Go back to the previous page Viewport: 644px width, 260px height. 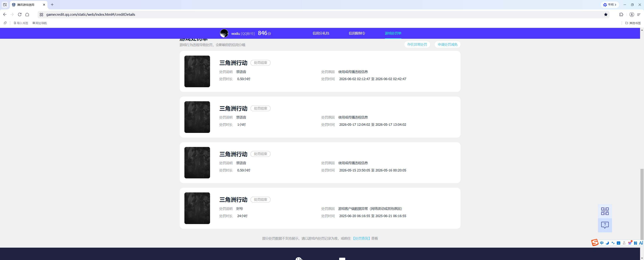click(5, 14)
